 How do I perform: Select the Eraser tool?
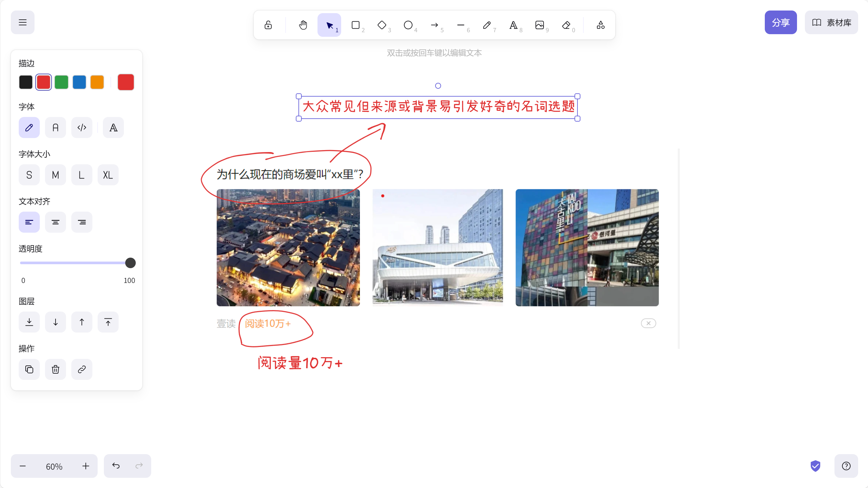tap(566, 25)
